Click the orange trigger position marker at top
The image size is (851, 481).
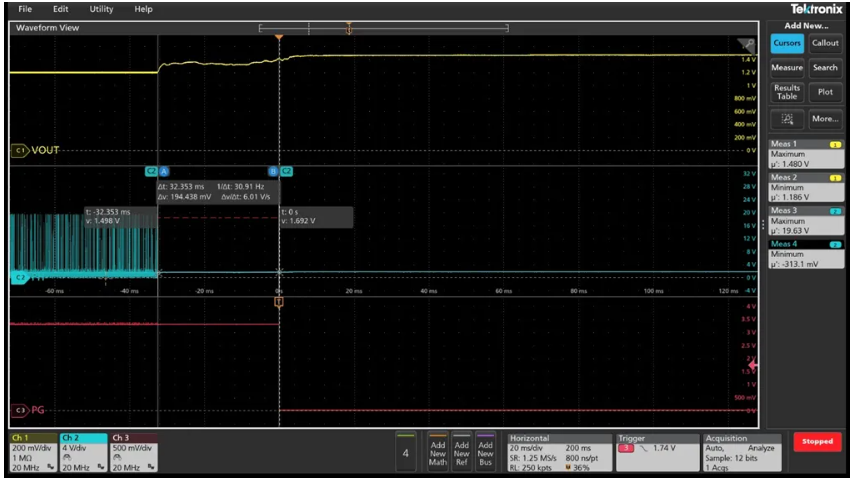click(280, 38)
